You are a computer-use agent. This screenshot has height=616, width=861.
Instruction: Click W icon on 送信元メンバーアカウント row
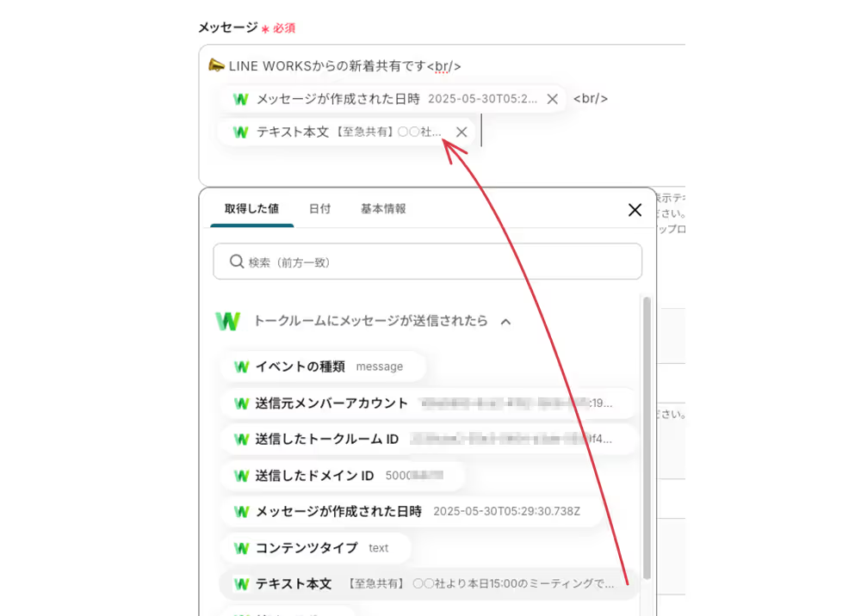(242, 403)
